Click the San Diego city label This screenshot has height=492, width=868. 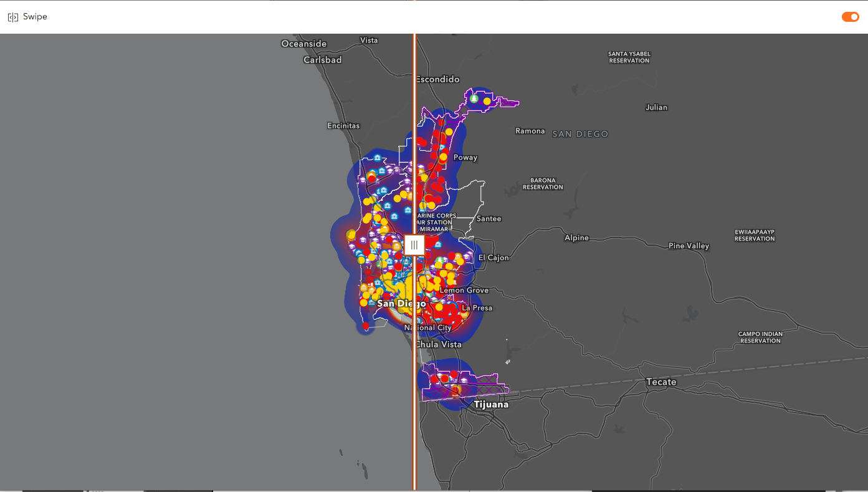[x=402, y=303]
